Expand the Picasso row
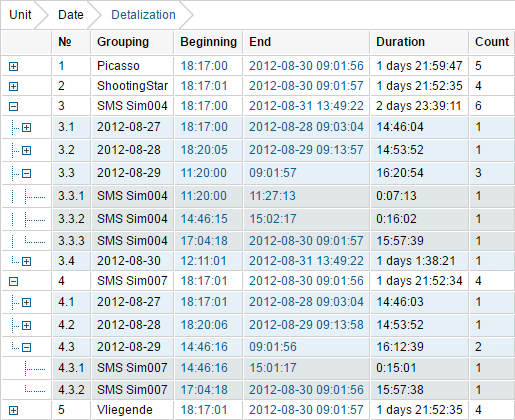 [x=13, y=66]
